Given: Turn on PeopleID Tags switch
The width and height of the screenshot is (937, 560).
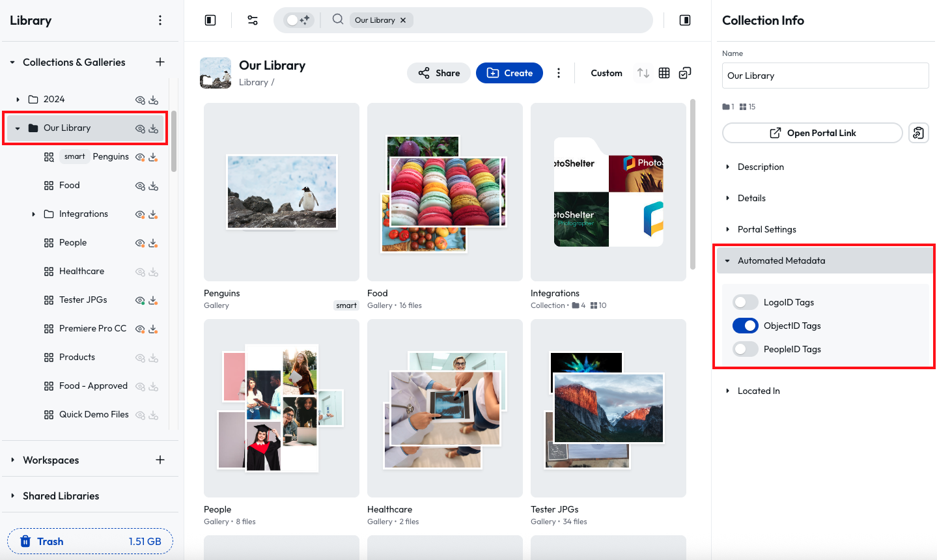Looking at the screenshot, I should (745, 349).
